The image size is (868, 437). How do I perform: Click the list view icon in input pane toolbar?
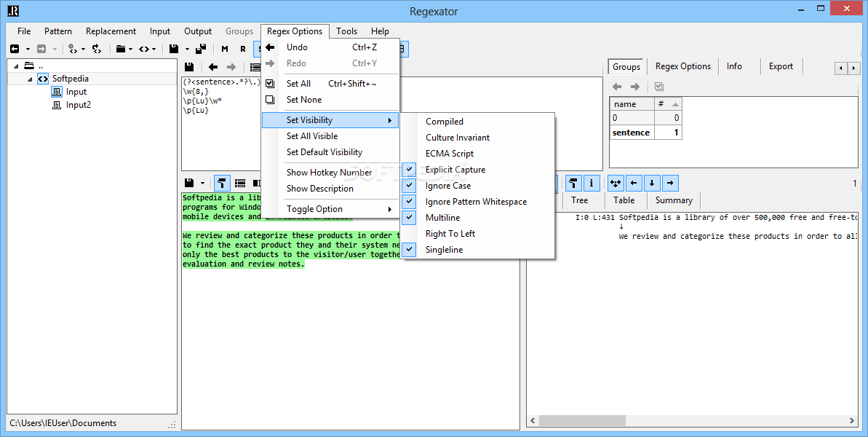(239, 183)
